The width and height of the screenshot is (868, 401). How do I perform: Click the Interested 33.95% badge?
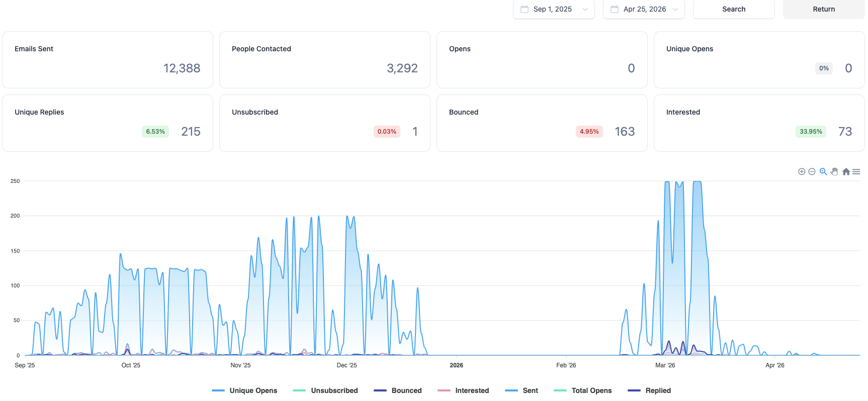(x=811, y=132)
